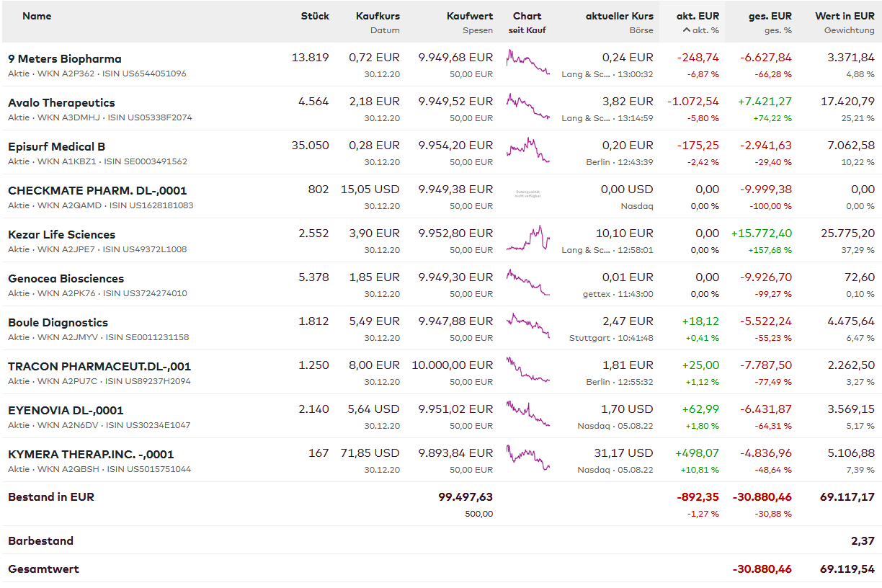882x588 pixels.
Task: Click the Kezar Life Sciences mini chart
Action: pos(527,239)
